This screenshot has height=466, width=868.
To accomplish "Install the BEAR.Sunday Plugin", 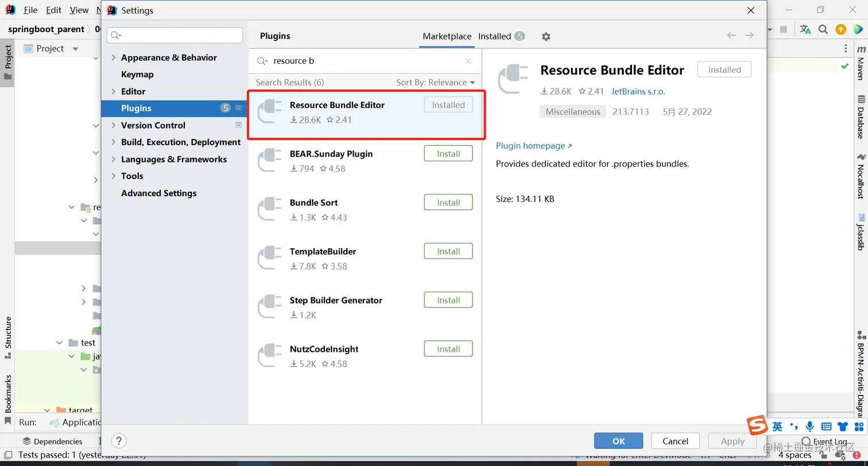I will pos(448,154).
